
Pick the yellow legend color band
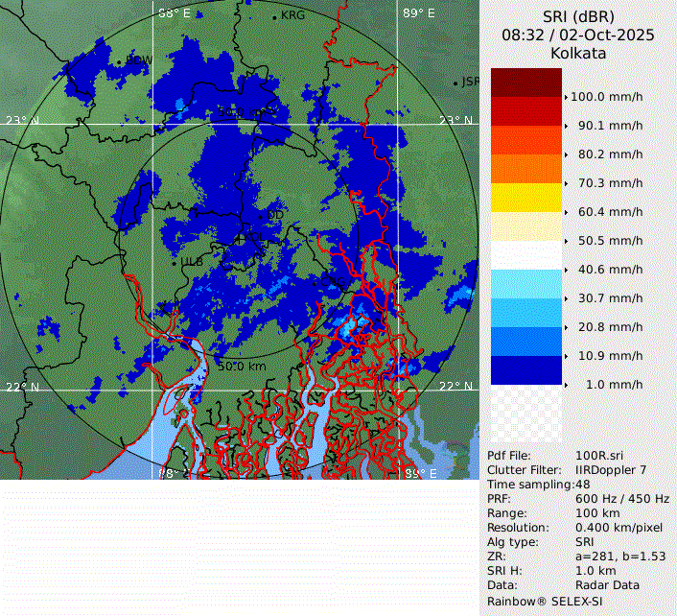pos(525,198)
